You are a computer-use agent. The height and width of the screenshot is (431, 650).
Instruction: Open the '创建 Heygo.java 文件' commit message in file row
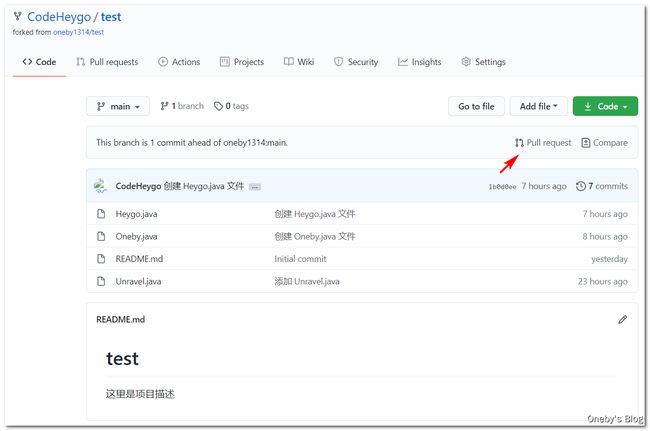pyautogui.click(x=315, y=214)
